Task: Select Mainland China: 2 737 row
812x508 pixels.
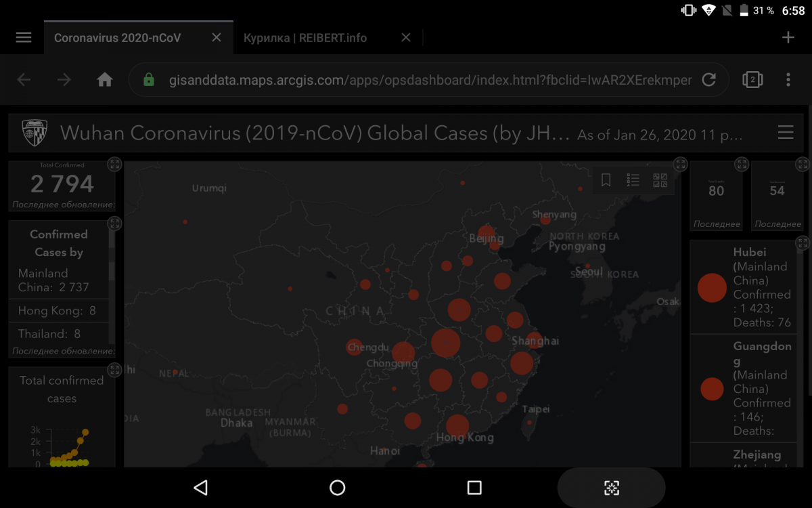Action: click(x=59, y=280)
